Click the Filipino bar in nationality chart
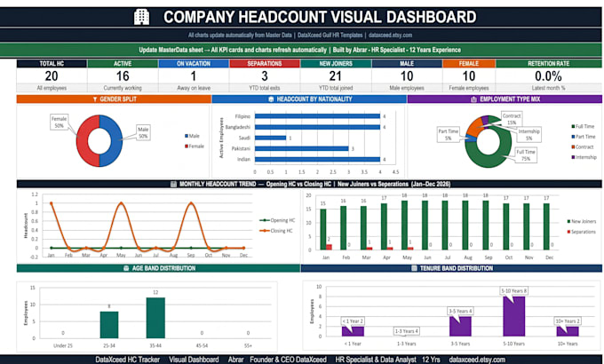 tap(317, 116)
